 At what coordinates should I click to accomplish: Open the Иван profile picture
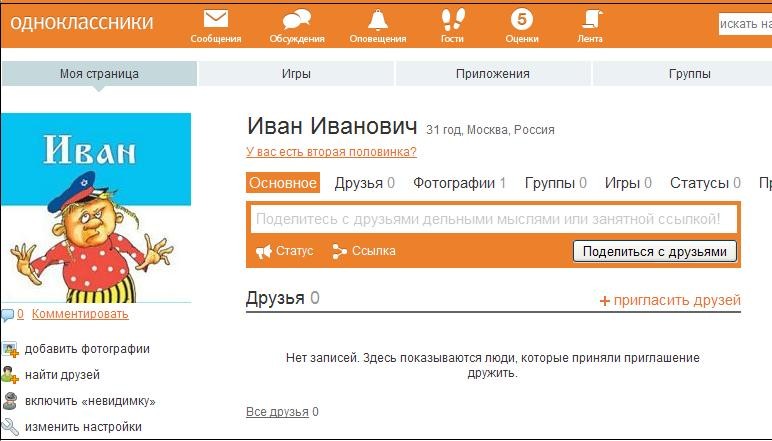(x=96, y=208)
